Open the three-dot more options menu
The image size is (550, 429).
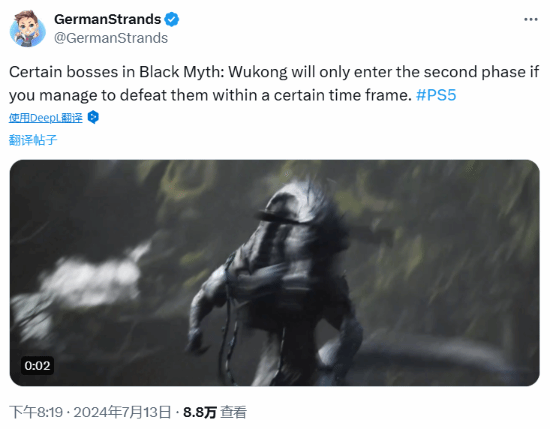[531, 19]
